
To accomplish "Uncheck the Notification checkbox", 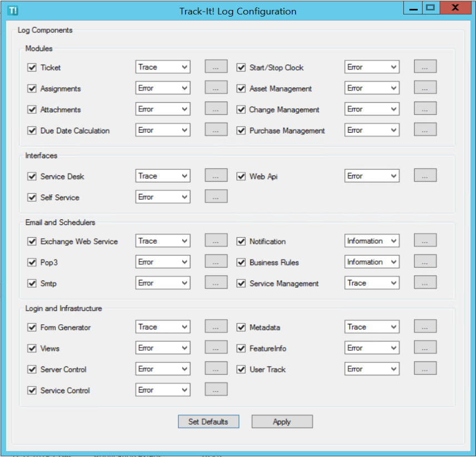I will pos(241,241).
